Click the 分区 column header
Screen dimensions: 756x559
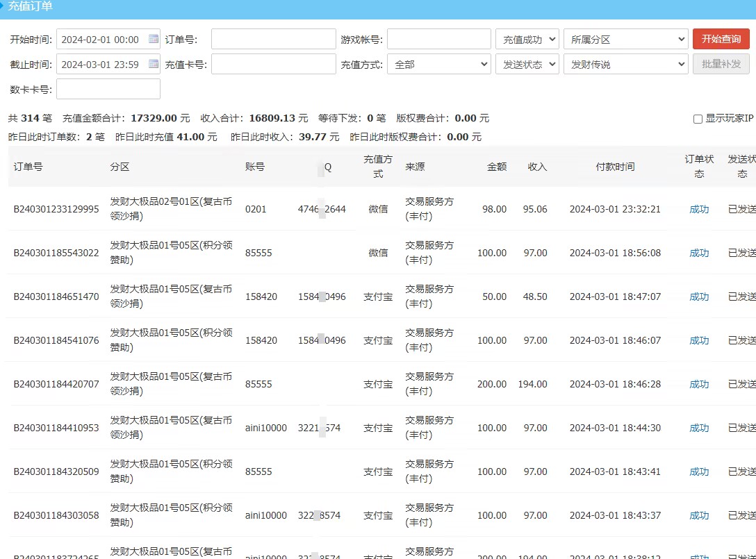tap(120, 167)
